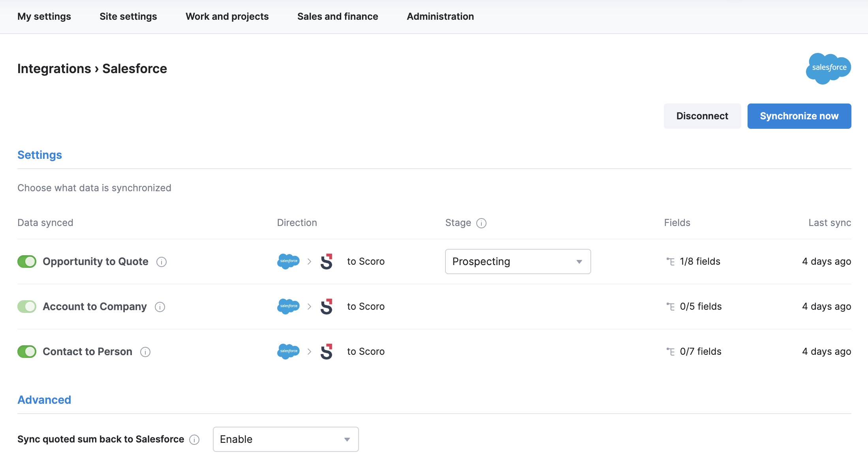Open Sales and finance menu
Screen dimensions: 868x463
[x=338, y=17]
